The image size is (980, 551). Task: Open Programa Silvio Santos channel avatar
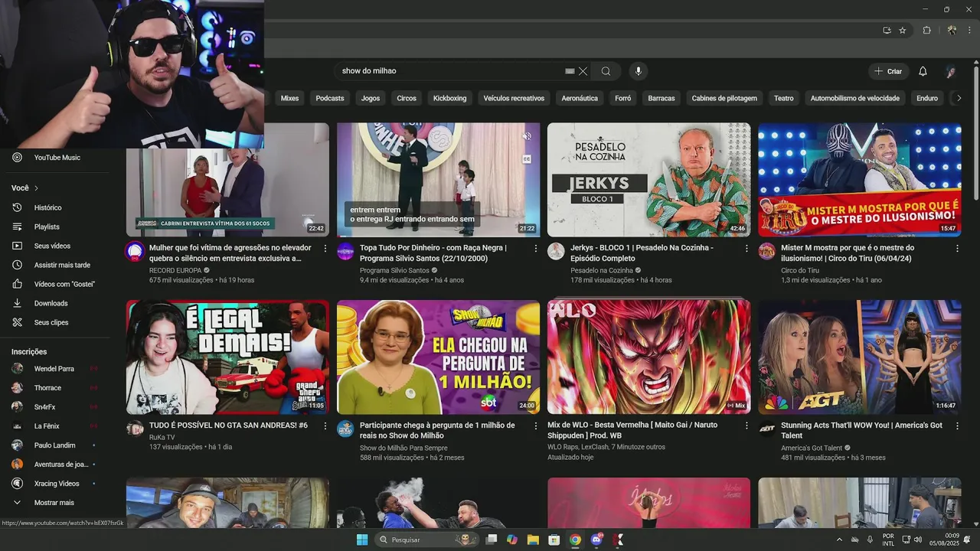coord(345,251)
